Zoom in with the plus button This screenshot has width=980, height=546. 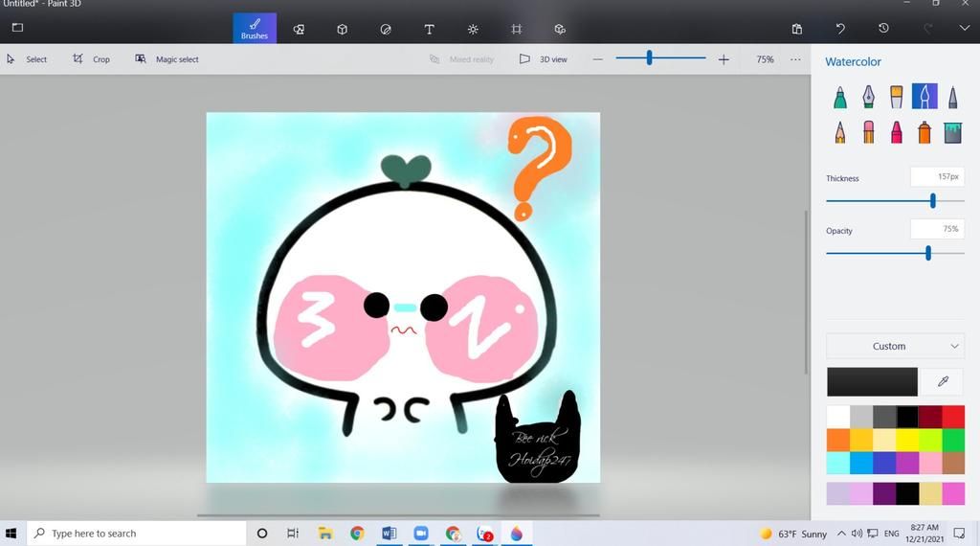(724, 59)
